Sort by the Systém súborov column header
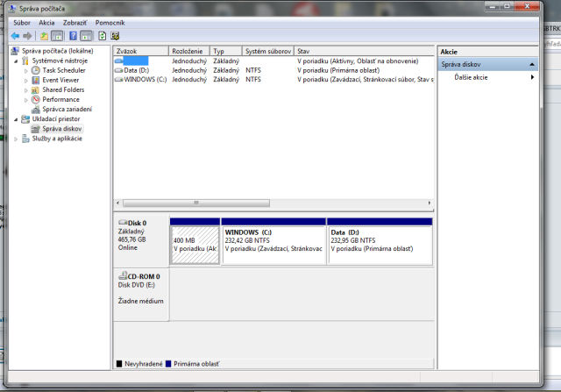Viewport: 561px width, 392px height. (268, 51)
